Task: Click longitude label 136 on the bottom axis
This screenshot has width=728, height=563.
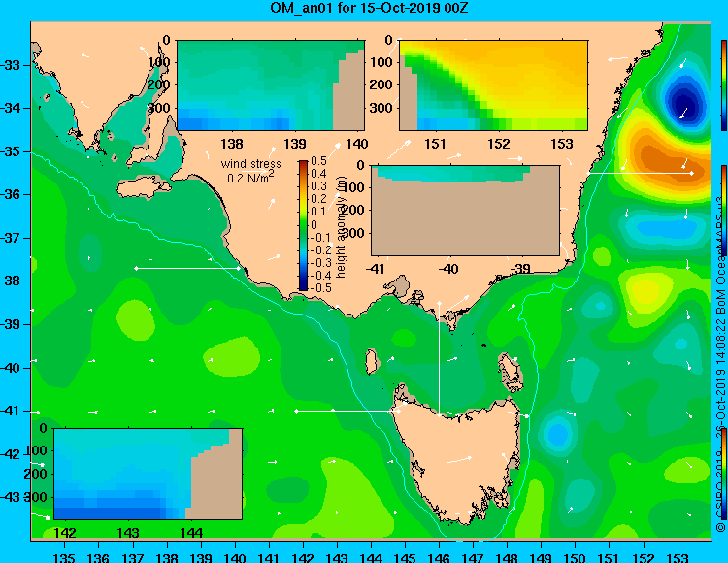Action: point(98,557)
